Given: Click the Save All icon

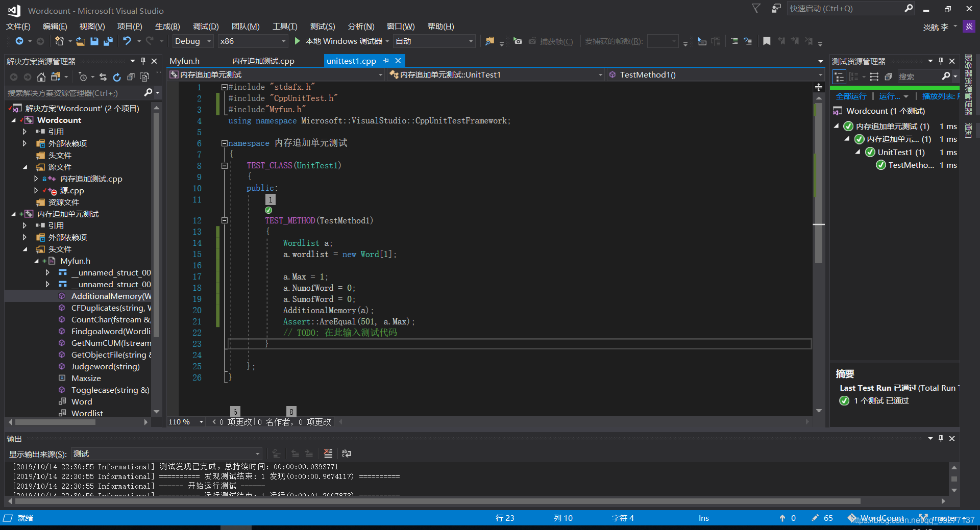Looking at the screenshot, I should [x=108, y=41].
